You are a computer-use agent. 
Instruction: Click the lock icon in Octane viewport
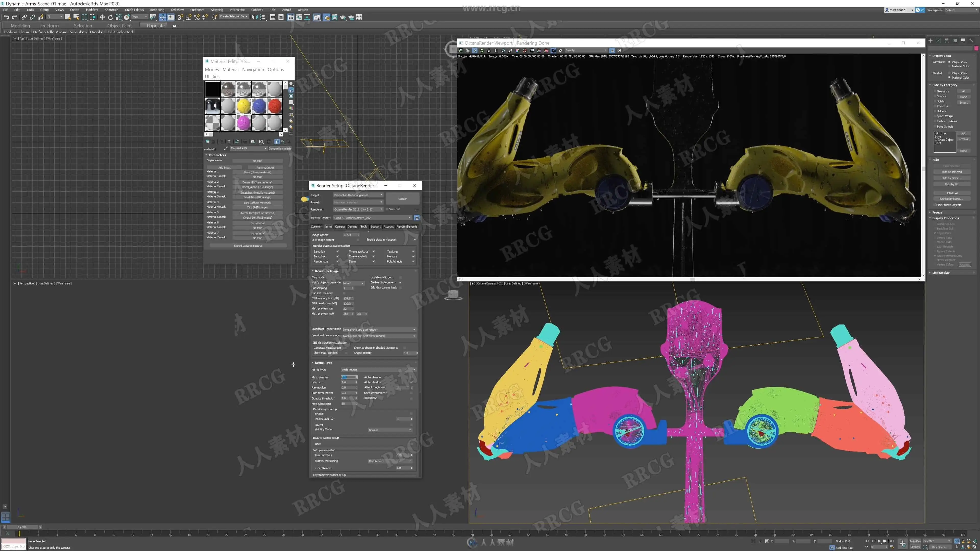tap(489, 50)
